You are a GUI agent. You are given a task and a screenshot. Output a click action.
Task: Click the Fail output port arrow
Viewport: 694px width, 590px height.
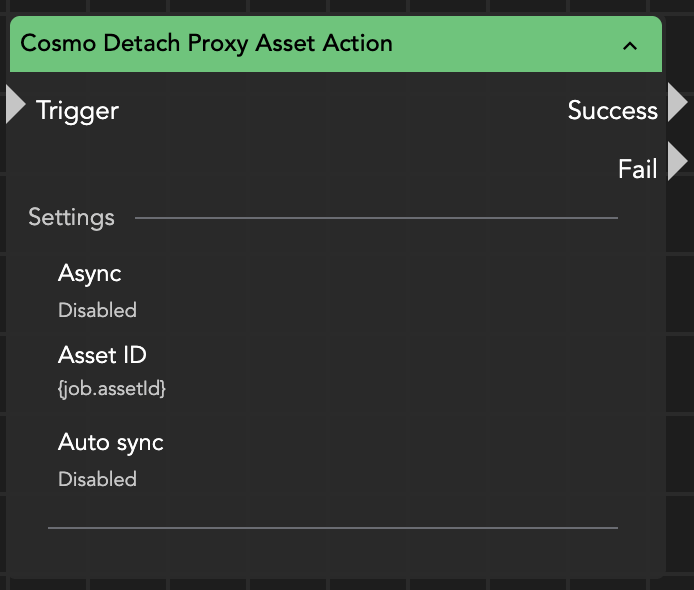(x=678, y=162)
